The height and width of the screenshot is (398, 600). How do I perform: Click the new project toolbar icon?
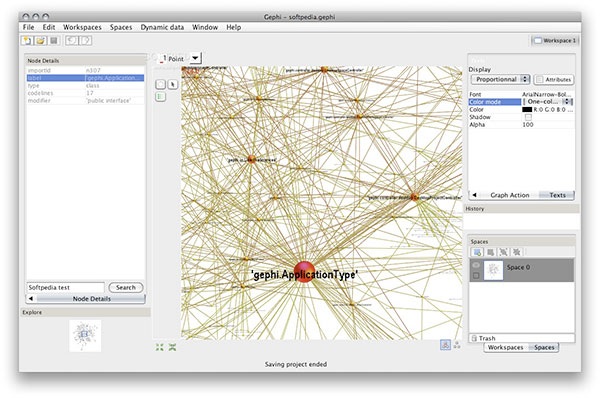coord(27,40)
